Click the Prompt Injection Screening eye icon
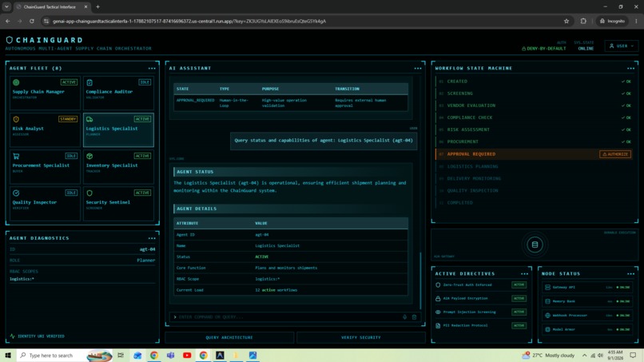This screenshot has height=362, width=644. (438, 312)
